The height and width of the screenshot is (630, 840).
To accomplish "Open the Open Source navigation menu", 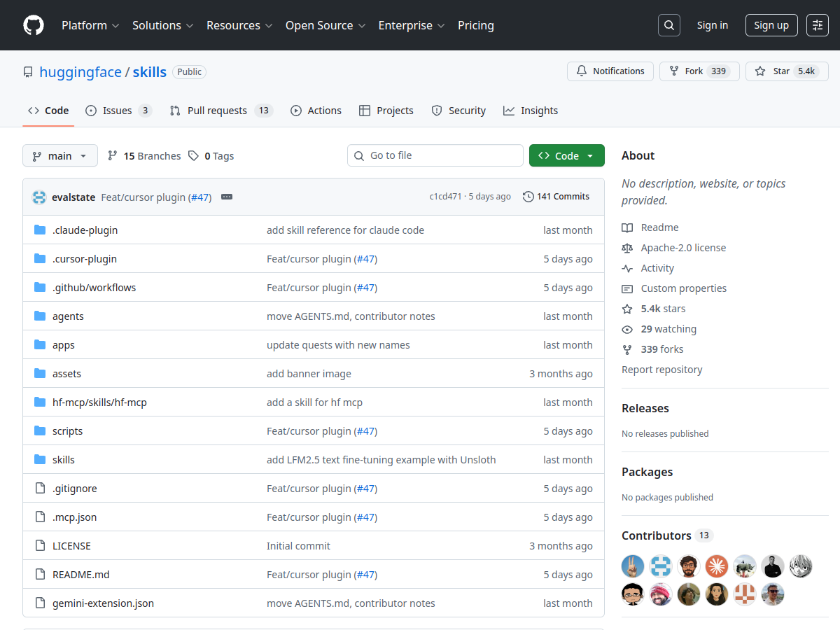I will click(x=325, y=25).
